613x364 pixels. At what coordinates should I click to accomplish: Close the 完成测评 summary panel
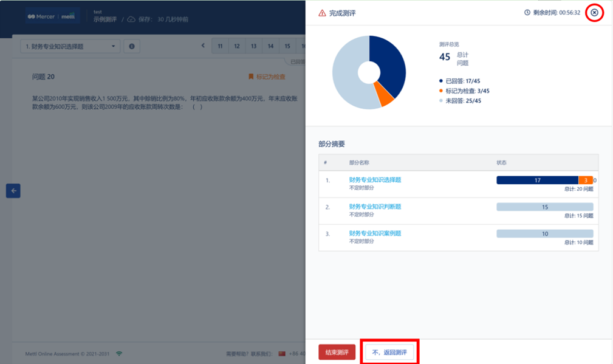click(x=594, y=13)
